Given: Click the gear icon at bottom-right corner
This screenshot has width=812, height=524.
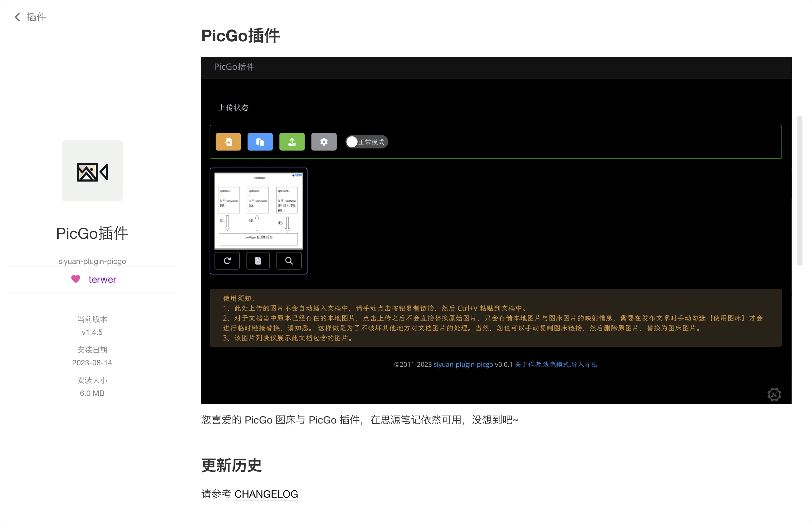Looking at the screenshot, I should pos(774,394).
